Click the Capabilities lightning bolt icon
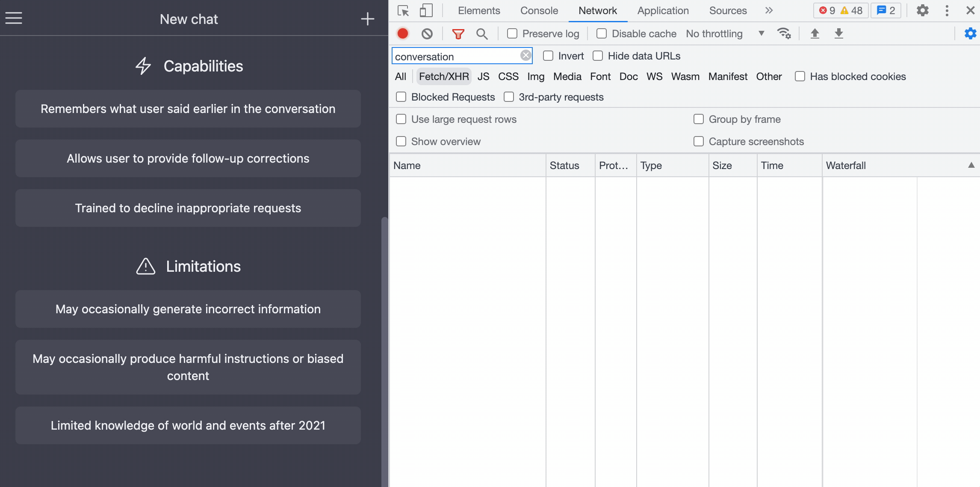Viewport: 980px width, 487px height. (143, 66)
